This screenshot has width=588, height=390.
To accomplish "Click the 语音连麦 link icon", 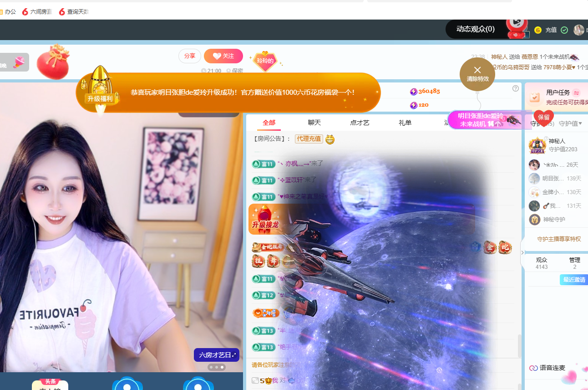I will (x=534, y=368).
